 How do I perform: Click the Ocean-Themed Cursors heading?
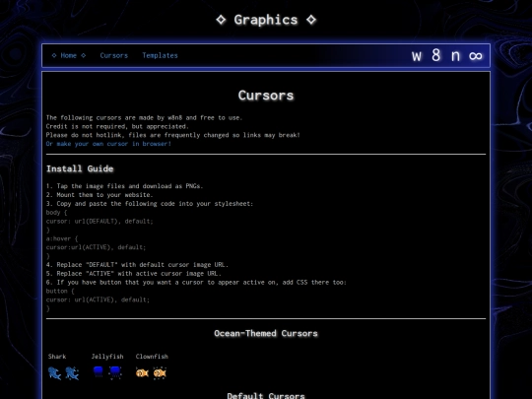(x=266, y=334)
